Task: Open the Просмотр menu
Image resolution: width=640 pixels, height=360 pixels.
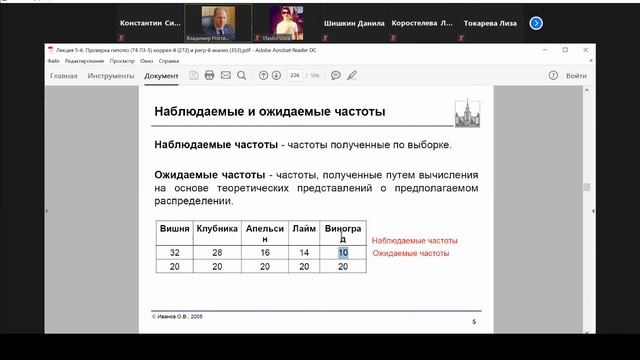Action: point(122,61)
